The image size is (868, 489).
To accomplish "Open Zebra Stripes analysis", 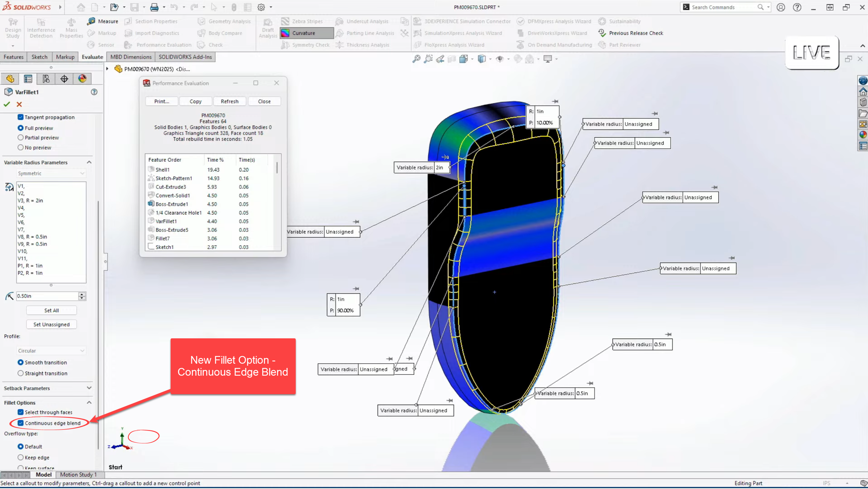I will (x=302, y=21).
